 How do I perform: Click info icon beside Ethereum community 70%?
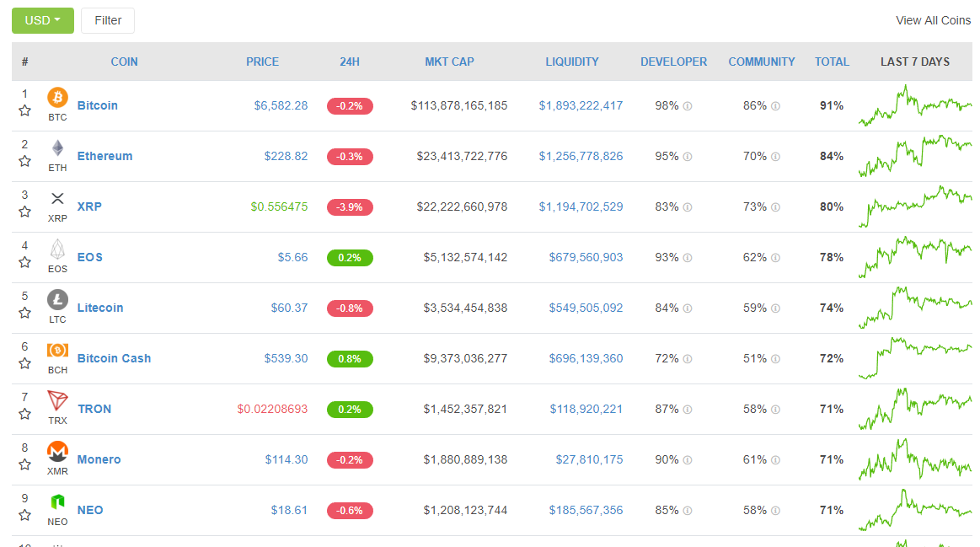(x=775, y=157)
